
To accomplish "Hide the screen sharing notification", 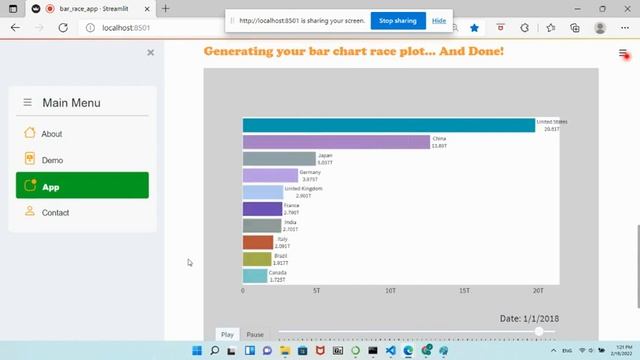I will pos(439,21).
